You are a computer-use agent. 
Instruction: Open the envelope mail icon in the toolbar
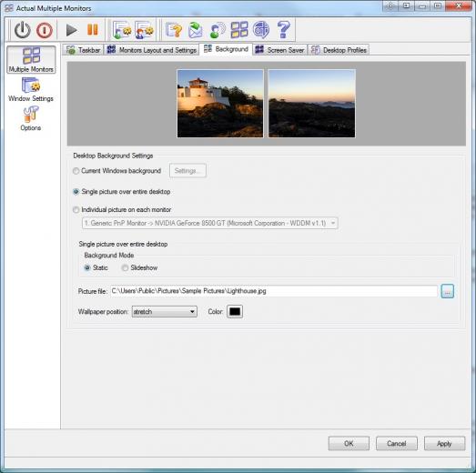point(195,30)
